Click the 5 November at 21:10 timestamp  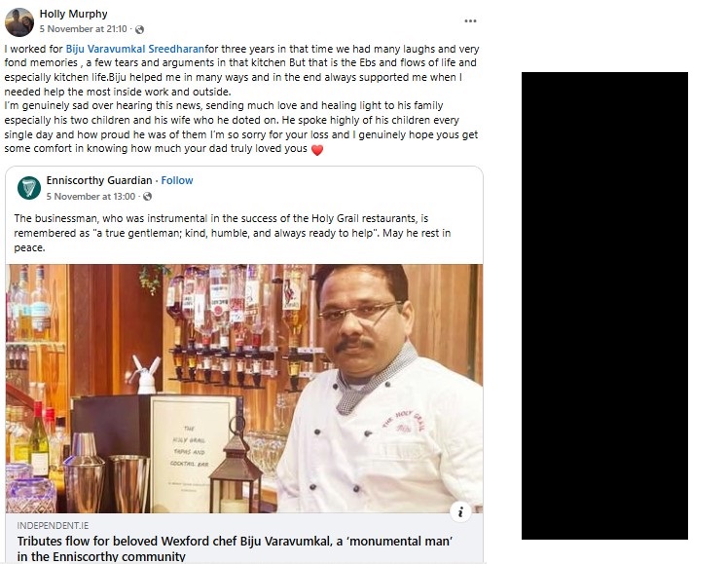point(83,29)
